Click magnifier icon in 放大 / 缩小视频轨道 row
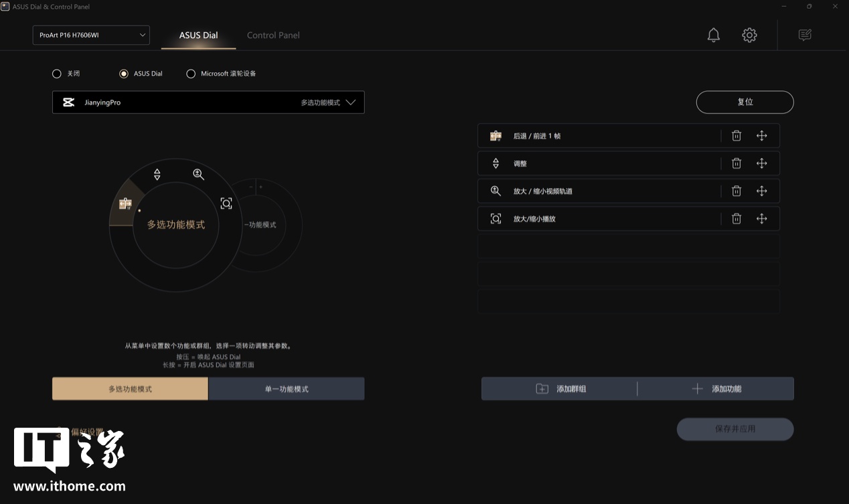The height and width of the screenshot is (504, 849). point(495,191)
